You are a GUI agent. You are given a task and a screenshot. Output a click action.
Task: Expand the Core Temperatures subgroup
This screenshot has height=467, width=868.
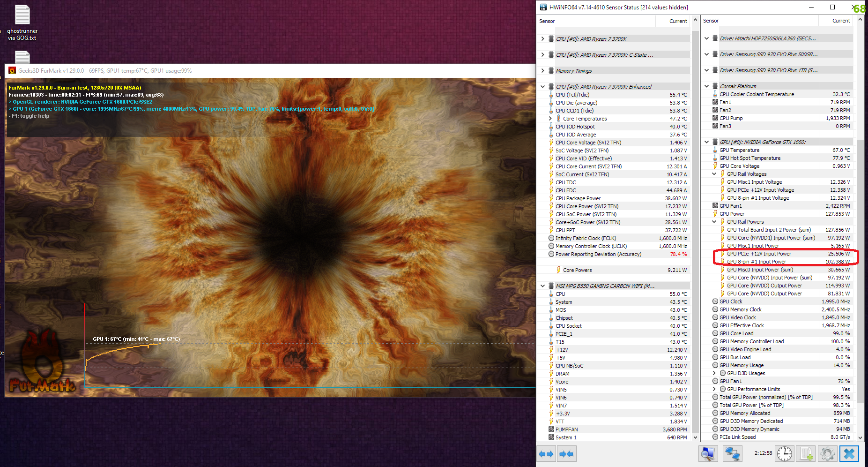coord(550,119)
